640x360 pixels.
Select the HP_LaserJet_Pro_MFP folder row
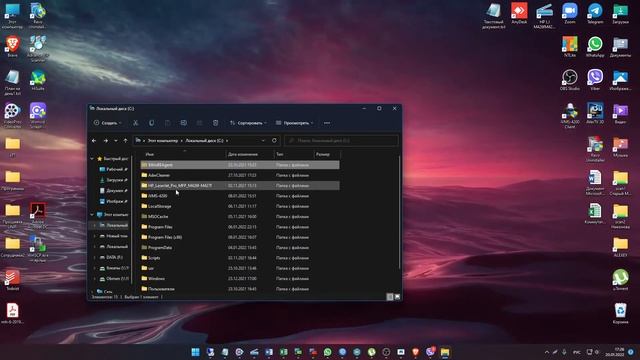point(240,185)
